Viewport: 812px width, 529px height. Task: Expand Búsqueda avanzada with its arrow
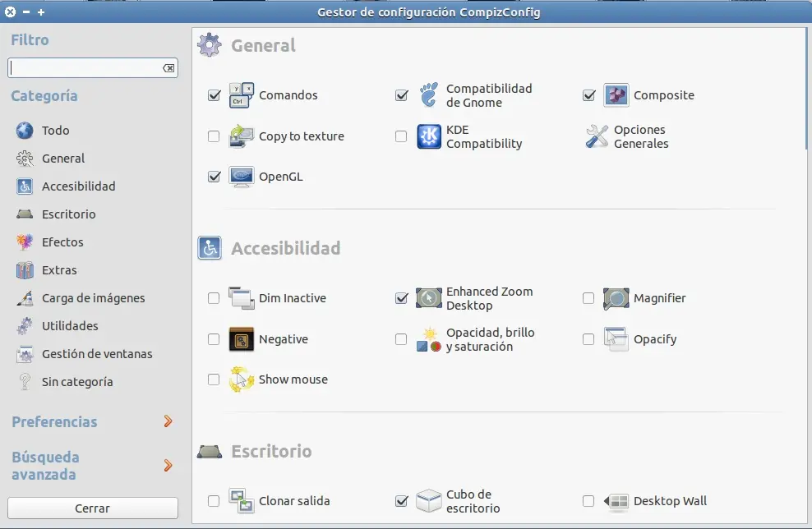click(x=168, y=465)
